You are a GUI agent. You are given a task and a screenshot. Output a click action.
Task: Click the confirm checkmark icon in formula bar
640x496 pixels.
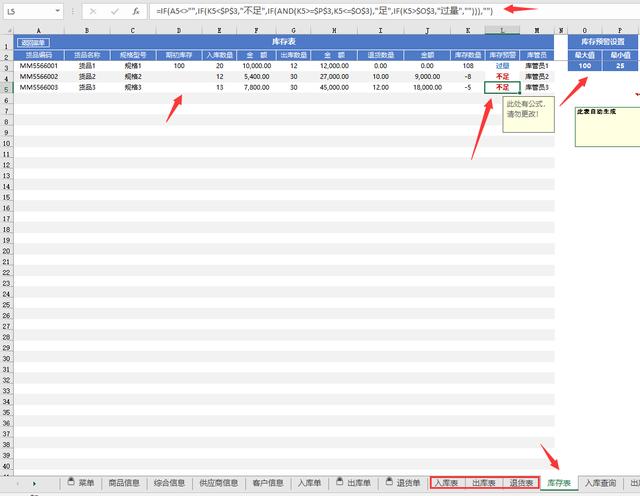coord(113,11)
